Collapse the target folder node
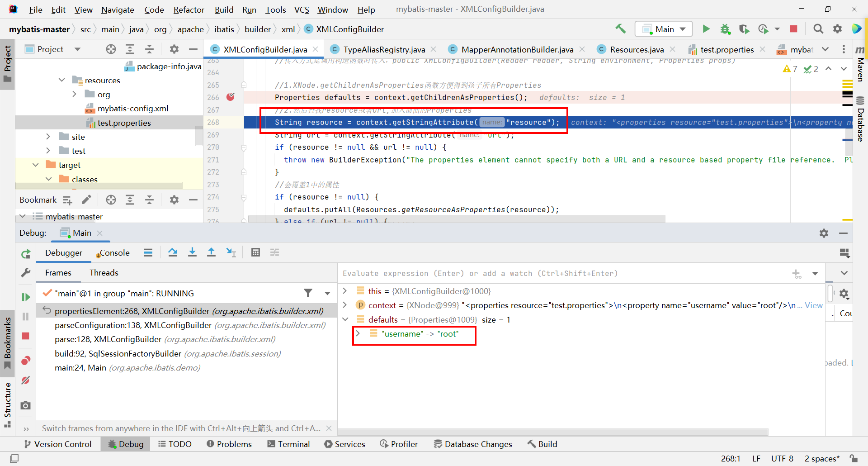 click(35, 165)
